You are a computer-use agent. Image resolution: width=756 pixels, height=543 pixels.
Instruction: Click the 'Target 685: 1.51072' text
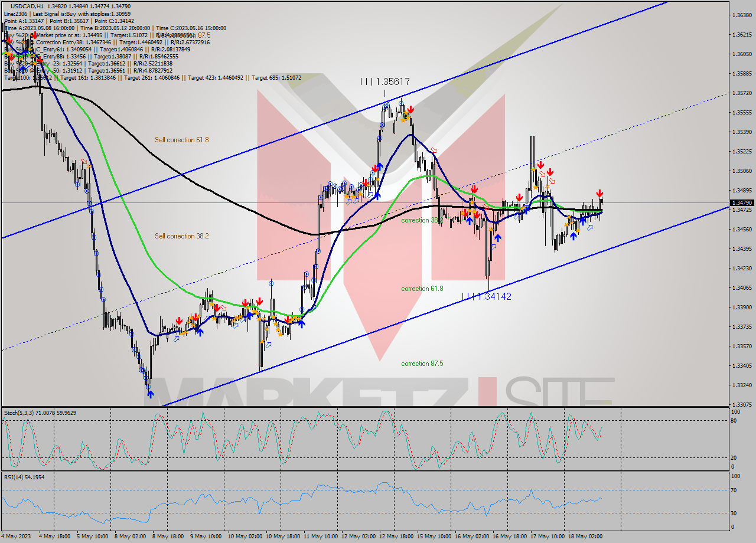pyautogui.click(x=276, y=78)
